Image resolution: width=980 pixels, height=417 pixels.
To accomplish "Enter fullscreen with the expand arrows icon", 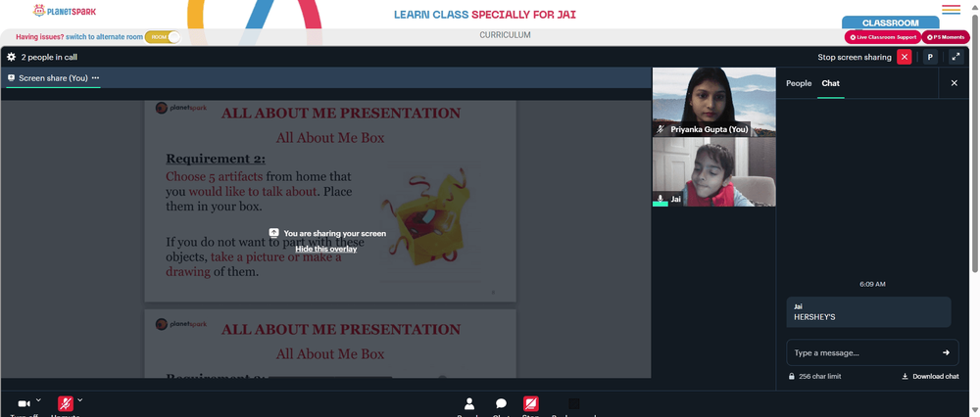I will [955, 57].
